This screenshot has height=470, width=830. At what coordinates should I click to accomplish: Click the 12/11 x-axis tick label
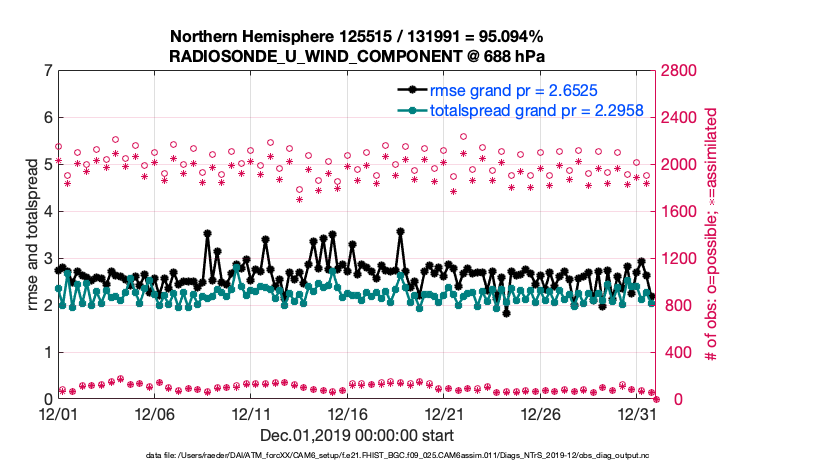(x=252, y=413)
